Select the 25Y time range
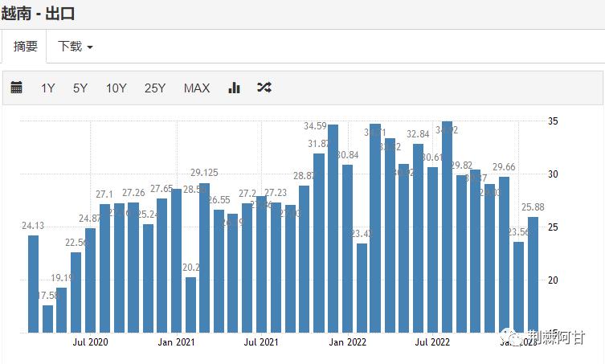The height and width of the screenshot is (364, 605). tap(155, 88)
